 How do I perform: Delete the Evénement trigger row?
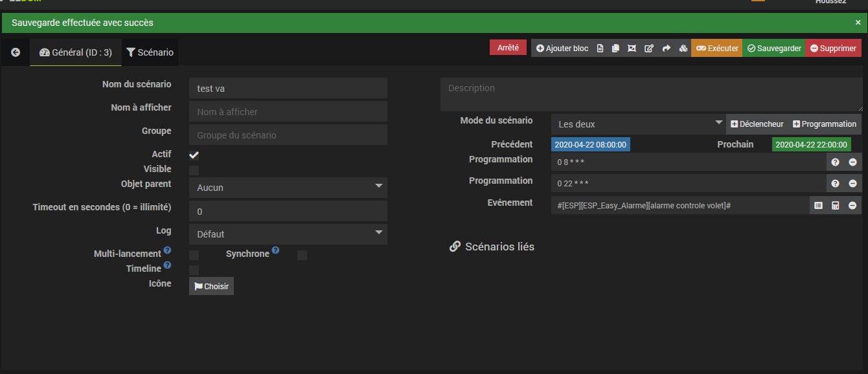tap(852, 206)
